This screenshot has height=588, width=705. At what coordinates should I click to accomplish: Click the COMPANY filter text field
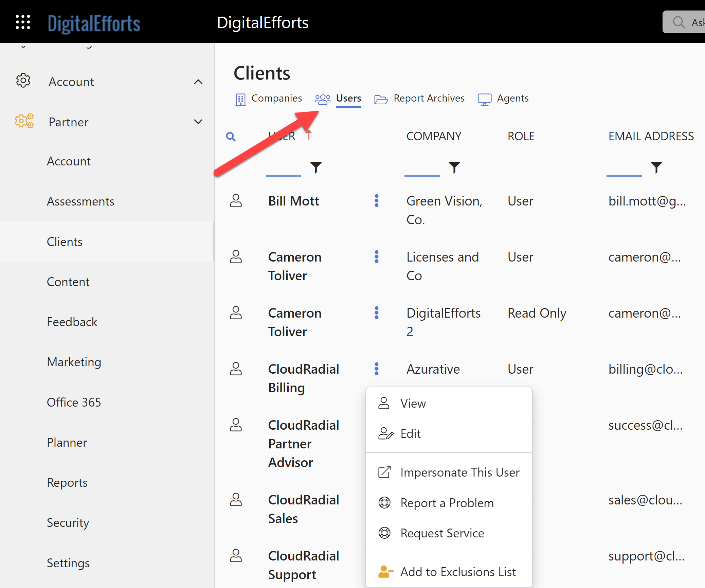(x=422, y=168)
